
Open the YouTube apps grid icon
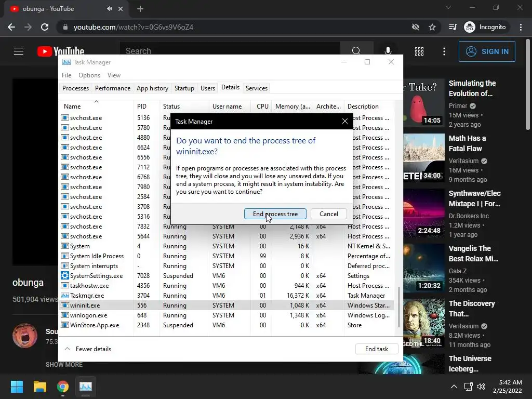tap(419, 51)
